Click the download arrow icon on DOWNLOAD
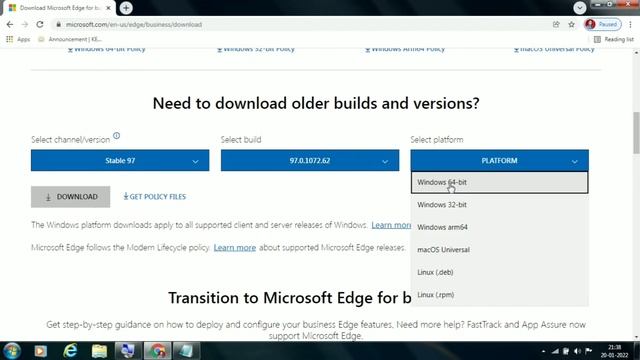Image resolution: width=640 pixels, height=360 pixels. tap(48, 197)
